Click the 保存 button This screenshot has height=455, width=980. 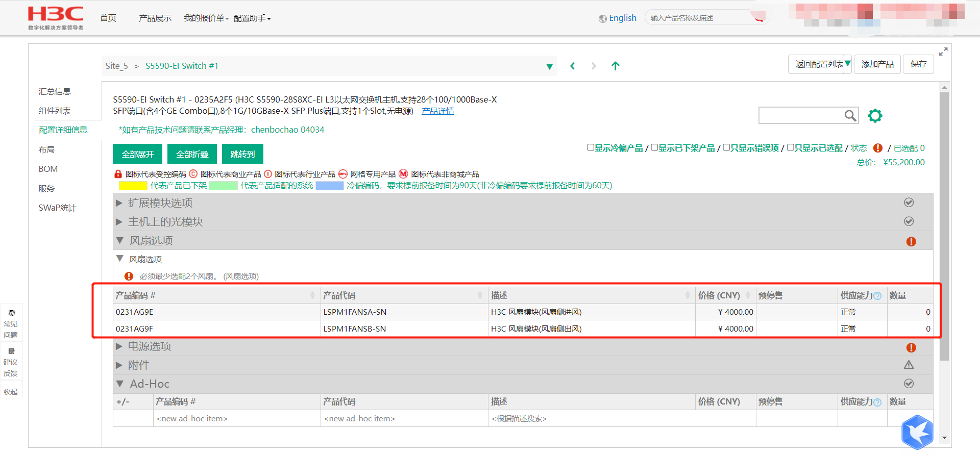point(918,64)
